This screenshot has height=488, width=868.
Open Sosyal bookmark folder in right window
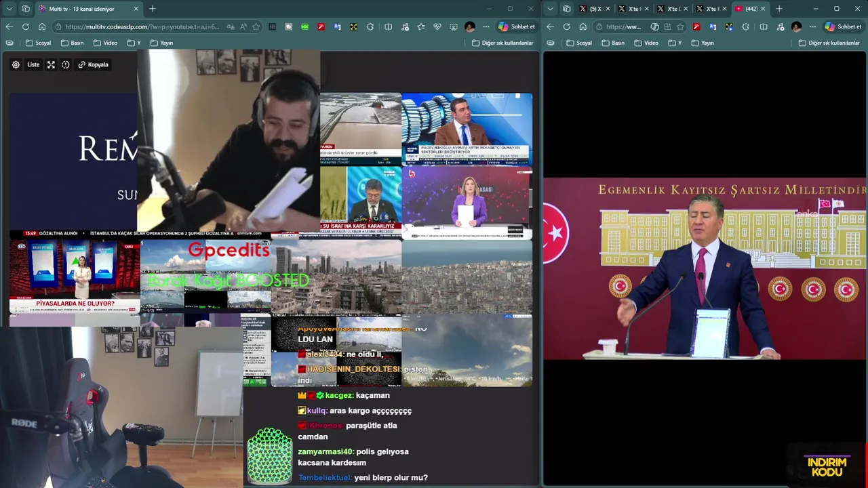pyautogui.click(x=579, y=43)
